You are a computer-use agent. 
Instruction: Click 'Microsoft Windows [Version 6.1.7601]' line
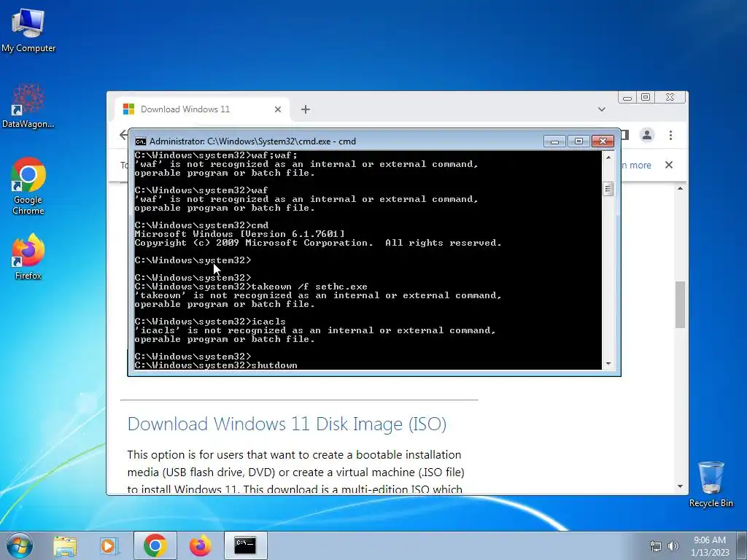(239, 234)
